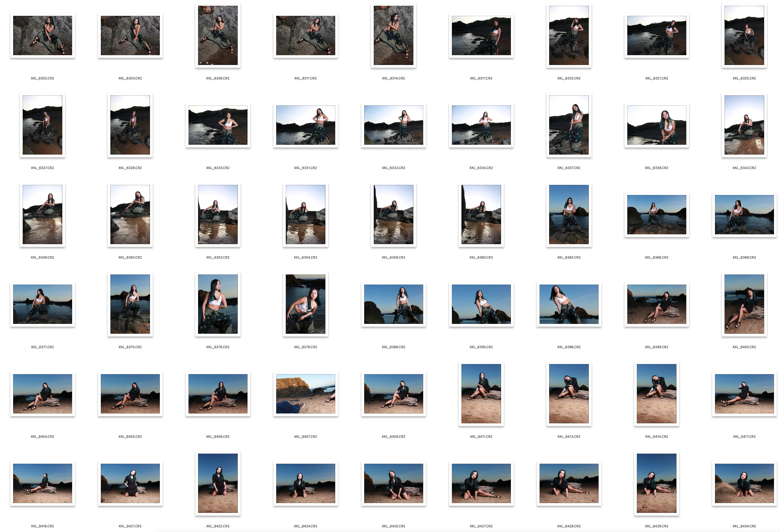Image resolution: width=780 pixels, height=532 pixels.
Task: Click the XKL_6354.CR2 filename label
Action: click(305, 257)
